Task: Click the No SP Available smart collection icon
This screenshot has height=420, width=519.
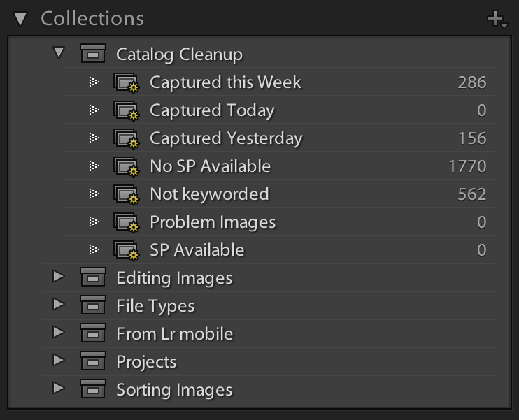Action: tap(127, 167)
